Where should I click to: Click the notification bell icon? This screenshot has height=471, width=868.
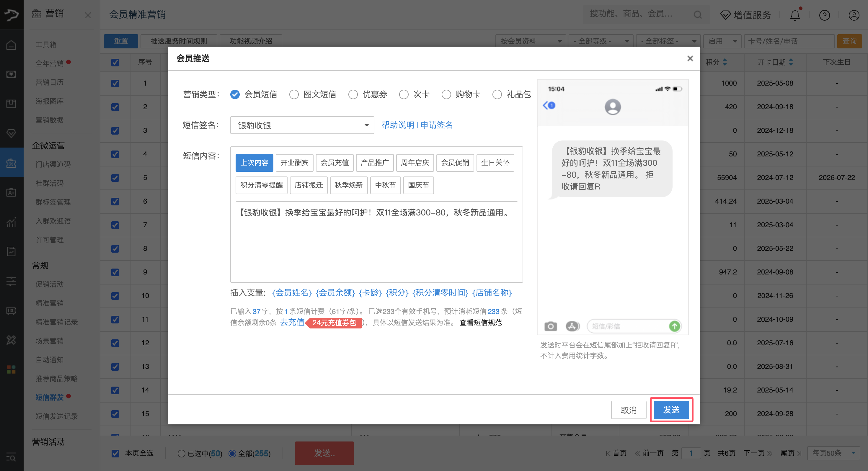tap(795, 15)
